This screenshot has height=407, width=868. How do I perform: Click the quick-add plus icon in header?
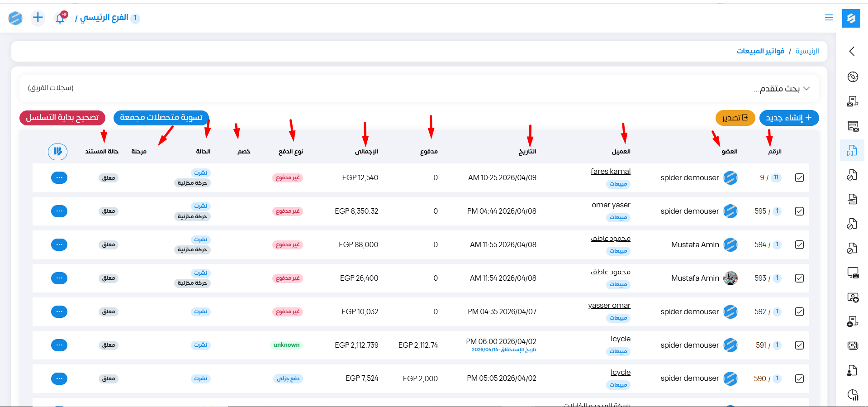click(x=38, y=18)
